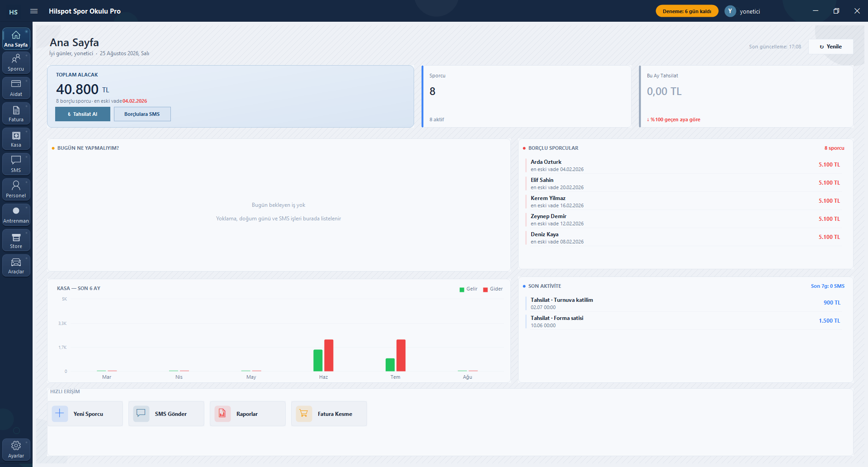
Task: Click the green Tem income bar
Action: [390, 365]
